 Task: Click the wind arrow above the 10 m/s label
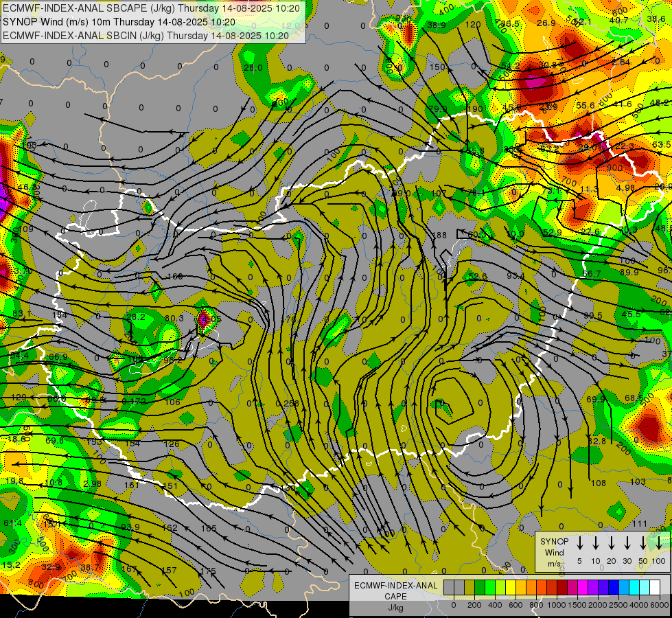coord(595,543)
